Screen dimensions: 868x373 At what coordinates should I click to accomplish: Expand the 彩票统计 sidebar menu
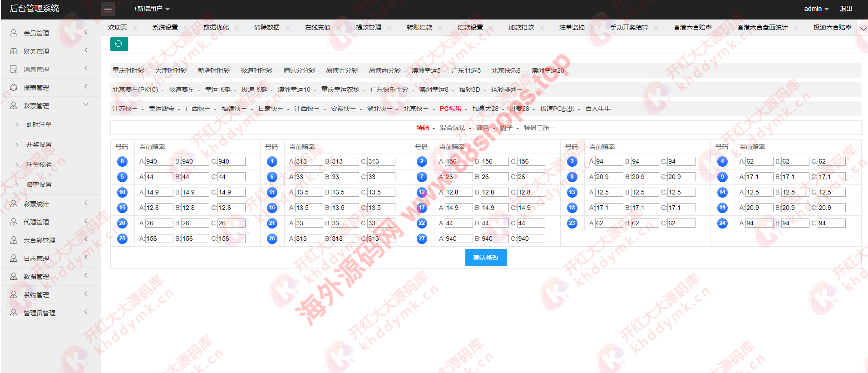[36, 204]
